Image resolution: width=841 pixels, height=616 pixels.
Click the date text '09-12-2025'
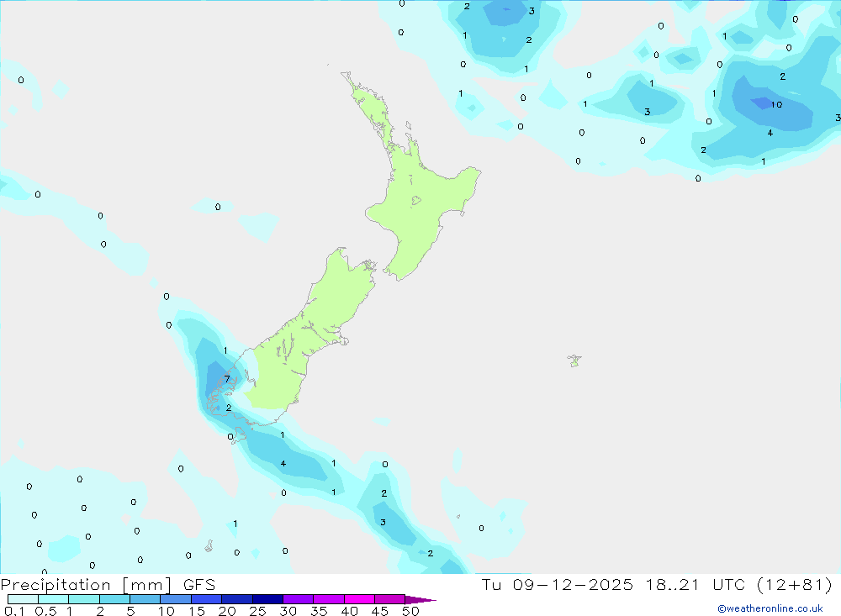[572, 584]
